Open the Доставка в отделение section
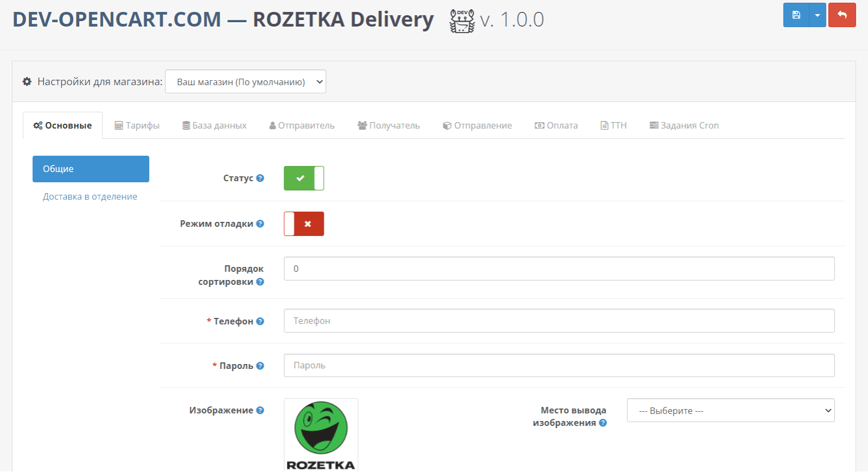The width and height of the screenshot is (868, 472). click(90, 196)
